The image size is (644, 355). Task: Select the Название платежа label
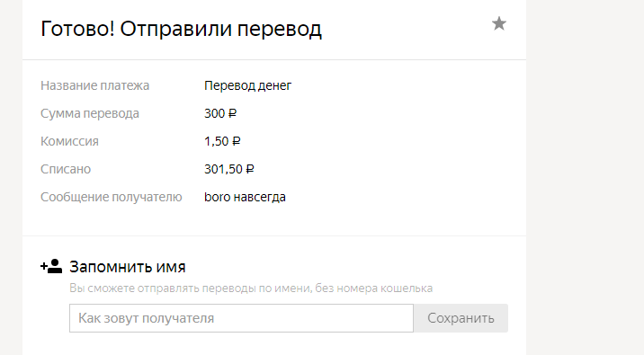pyautogui.click(x=94, y=85)
